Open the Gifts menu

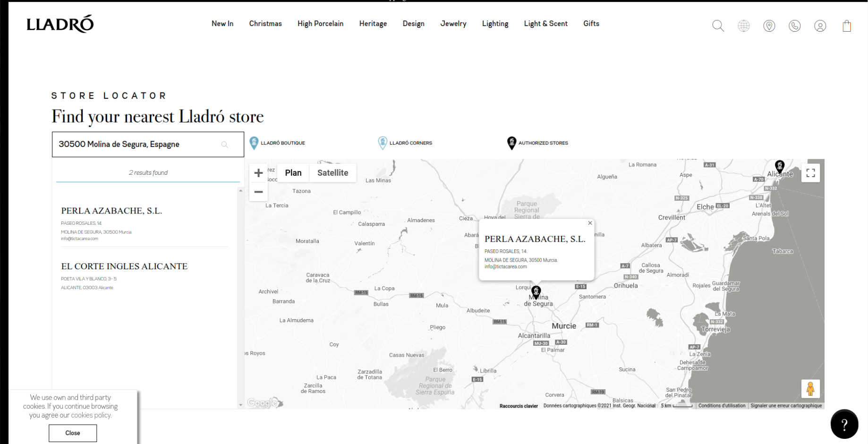(591, 24)
